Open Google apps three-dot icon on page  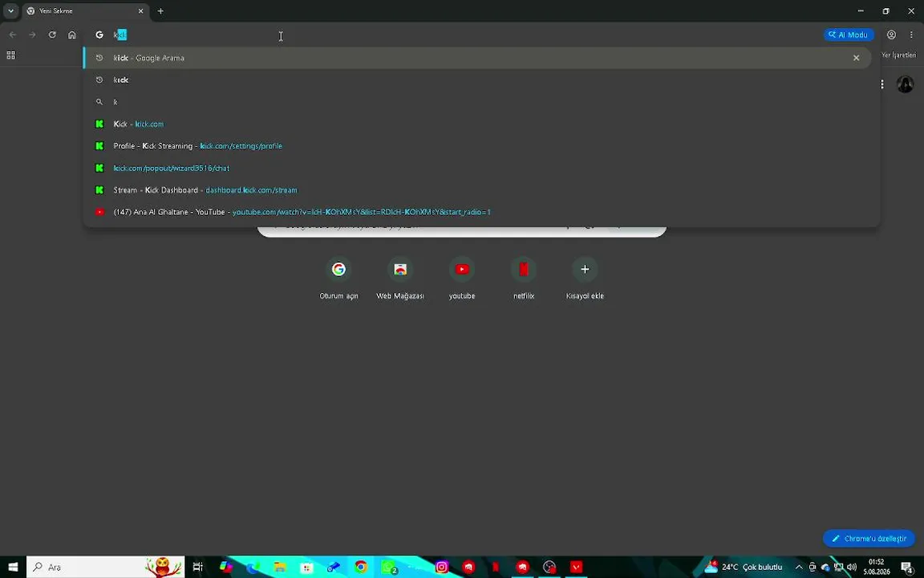coord(881,84)
